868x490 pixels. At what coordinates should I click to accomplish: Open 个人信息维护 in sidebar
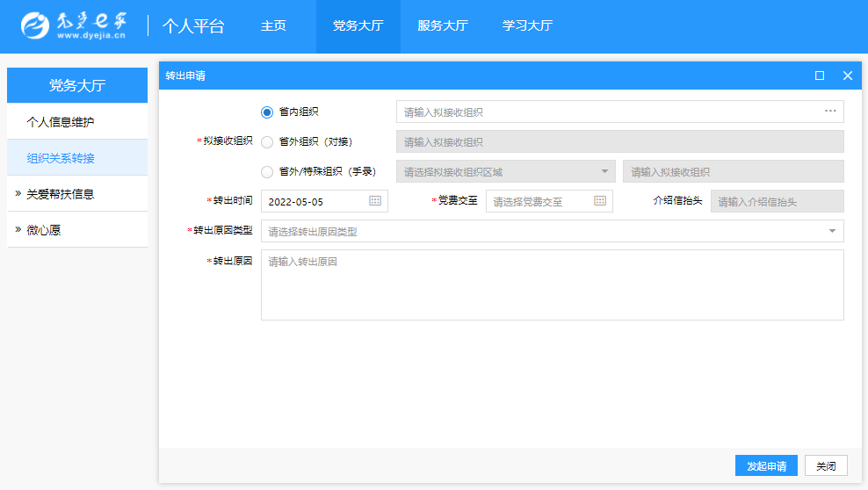point(61,122)
